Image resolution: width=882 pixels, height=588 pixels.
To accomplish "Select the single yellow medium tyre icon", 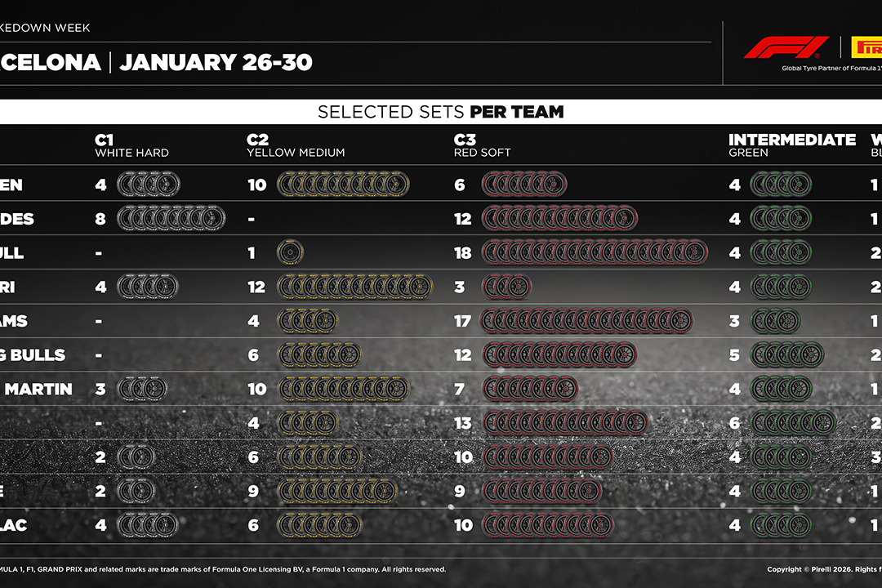I will [290, 253].
